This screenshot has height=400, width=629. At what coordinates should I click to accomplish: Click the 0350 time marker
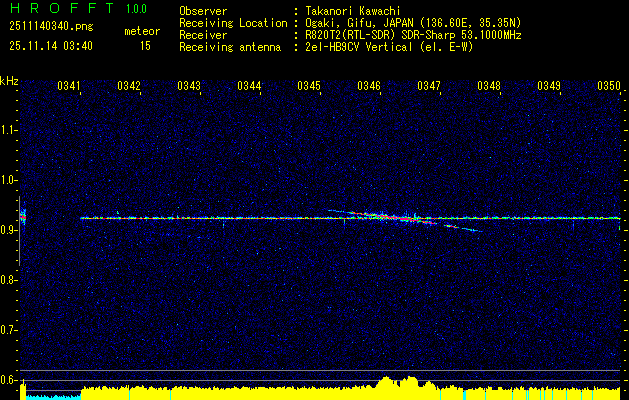point(609,86)
